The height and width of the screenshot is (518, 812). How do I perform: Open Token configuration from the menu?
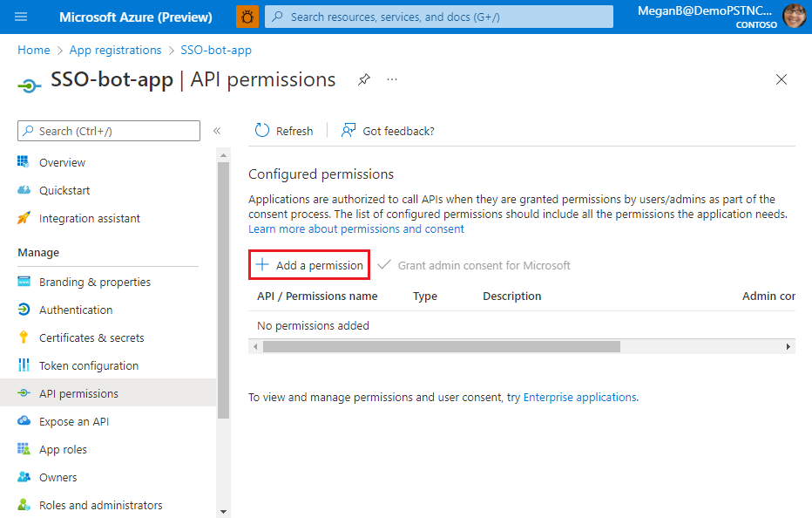coord(86,365)
